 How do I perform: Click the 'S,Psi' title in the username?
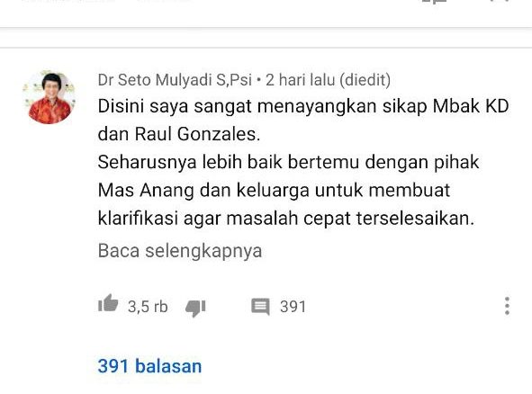tap(234, 80)
